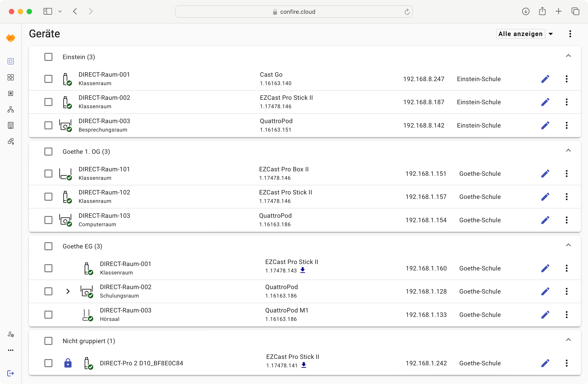Click the Safari share icon
This screenshot has width=588, height=384.
pos(542,11)
